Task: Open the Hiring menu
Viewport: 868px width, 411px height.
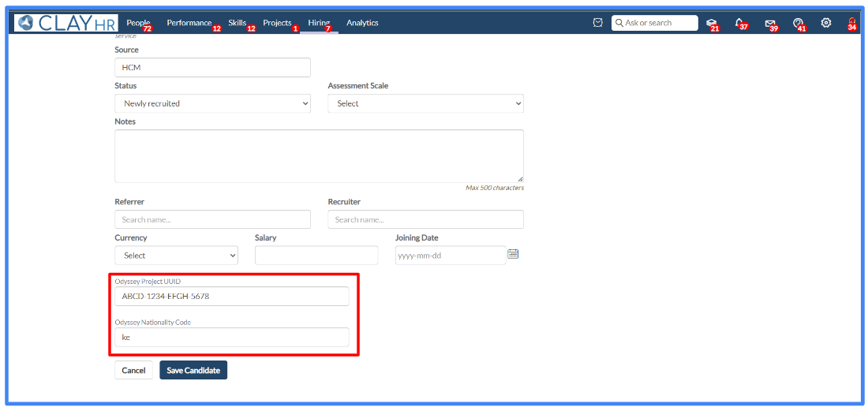Action: [319, 23]
